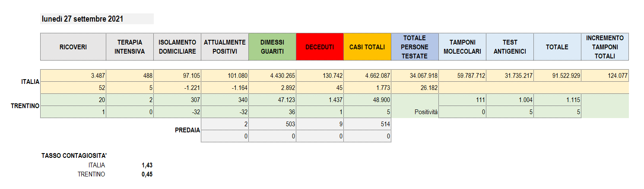
Task: Select the Italia contagion rate 1,43
Action: click(147, 165)
